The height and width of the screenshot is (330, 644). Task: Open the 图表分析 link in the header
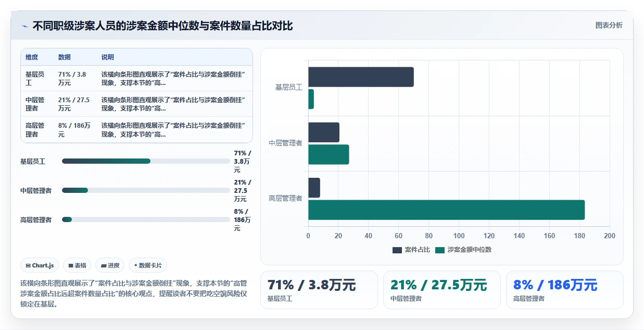pyautogui.click(x=609, y=26)
